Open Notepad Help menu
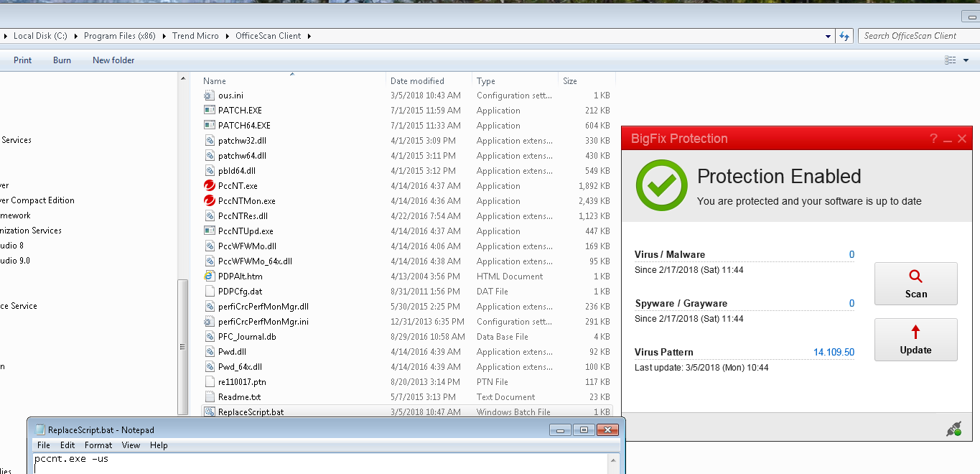The width and height of the screenshot is (980, 474). (159, 445)
